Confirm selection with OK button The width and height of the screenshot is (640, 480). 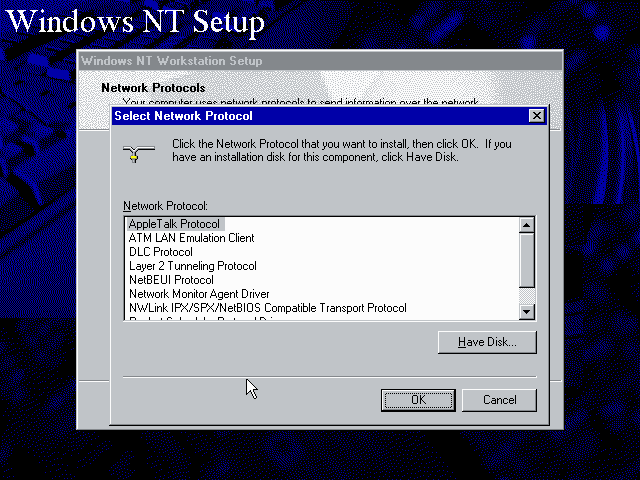point(418,400)
